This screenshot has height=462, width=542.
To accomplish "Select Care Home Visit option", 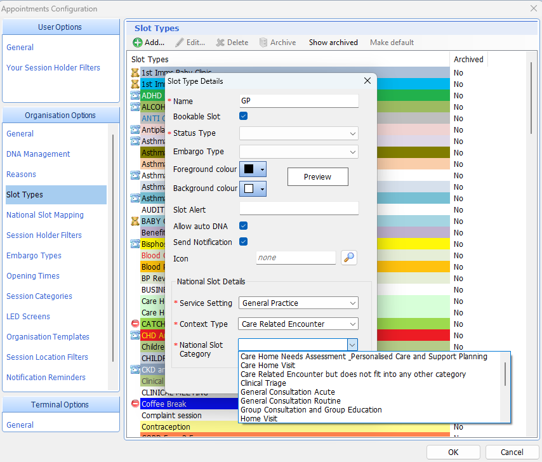I will click(268, 365).
